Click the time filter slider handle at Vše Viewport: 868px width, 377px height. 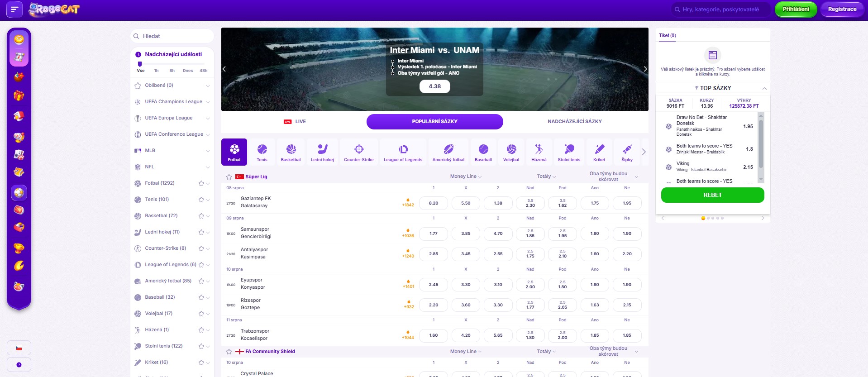tap(140, 64)
